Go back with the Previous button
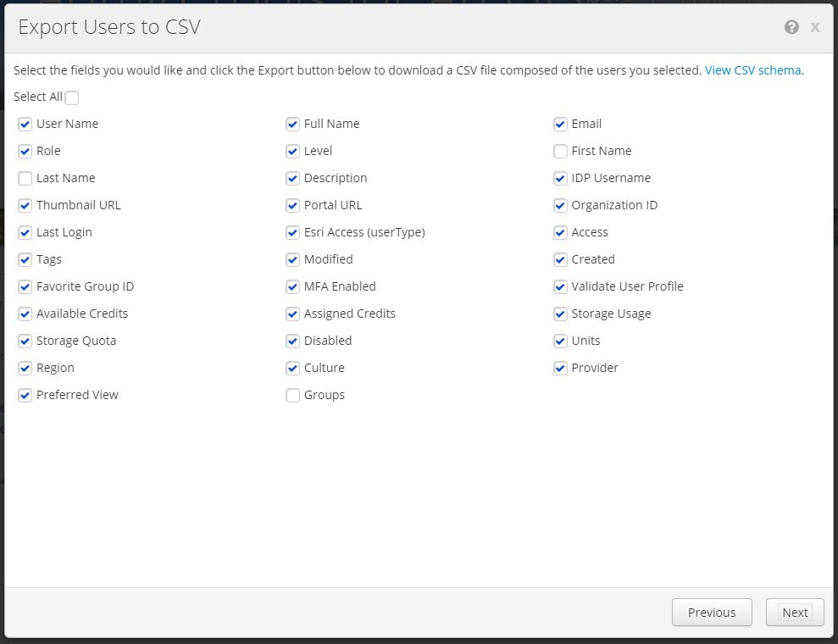This screenshot has width=838, height=644. (711, 613)
